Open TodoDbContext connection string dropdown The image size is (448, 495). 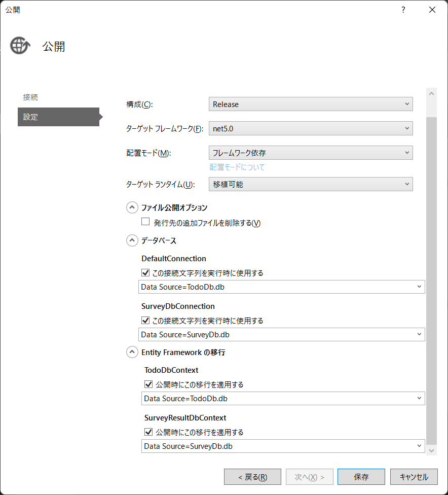(283, 399)
